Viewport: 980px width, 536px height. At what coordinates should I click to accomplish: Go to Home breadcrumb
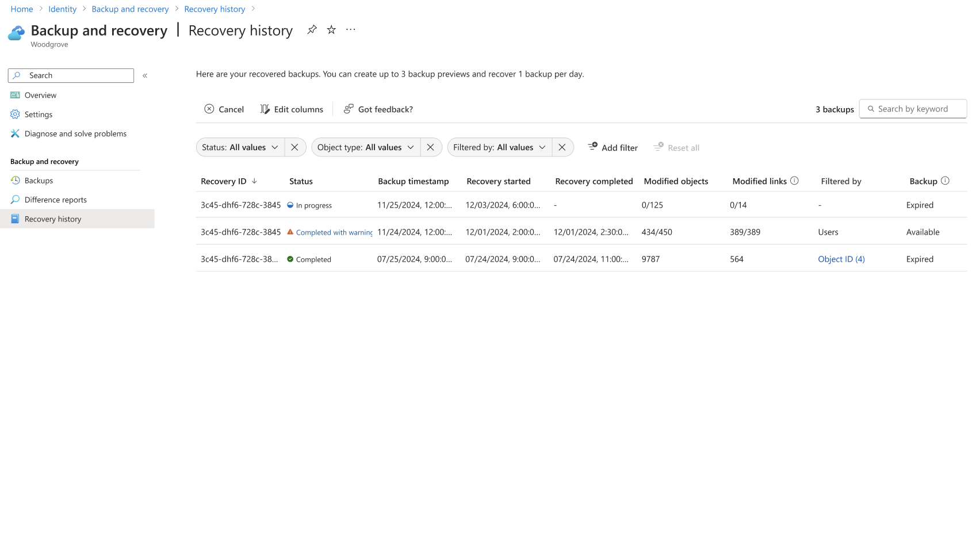tap(22, 9)
